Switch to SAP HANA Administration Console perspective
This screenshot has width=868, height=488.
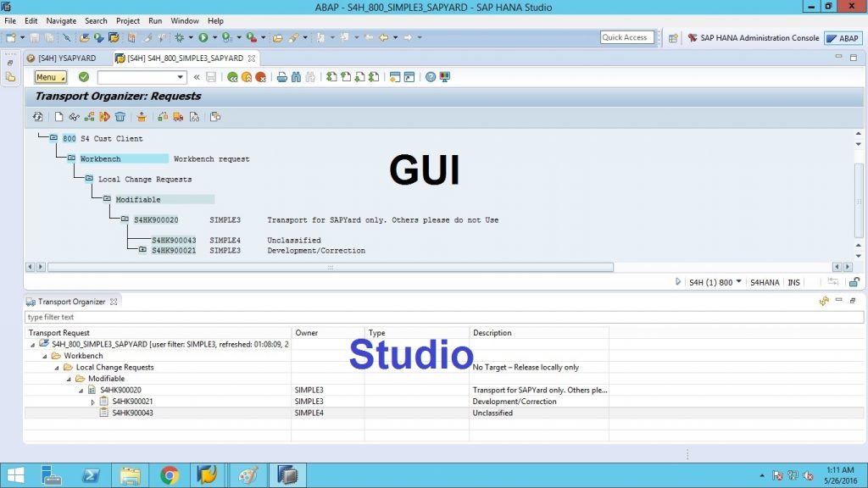click(x=754, y=38)
